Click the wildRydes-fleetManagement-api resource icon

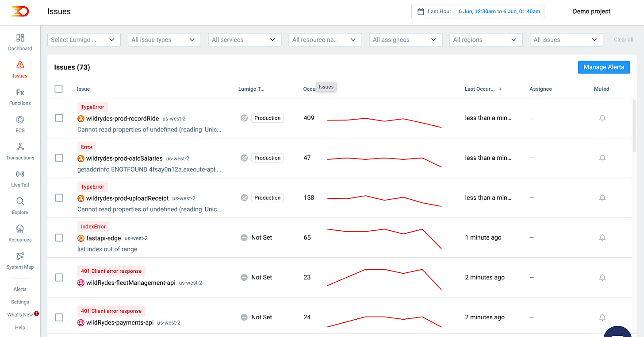81,283
